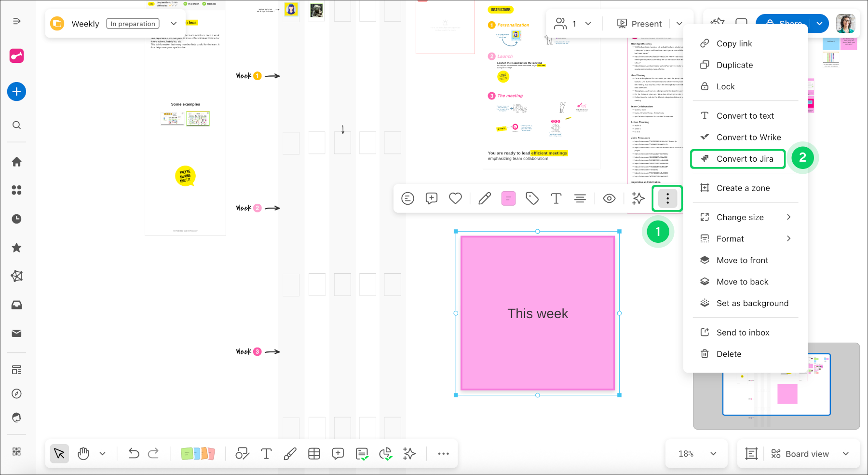Select the arrow cursor tool

click(59, 454)
